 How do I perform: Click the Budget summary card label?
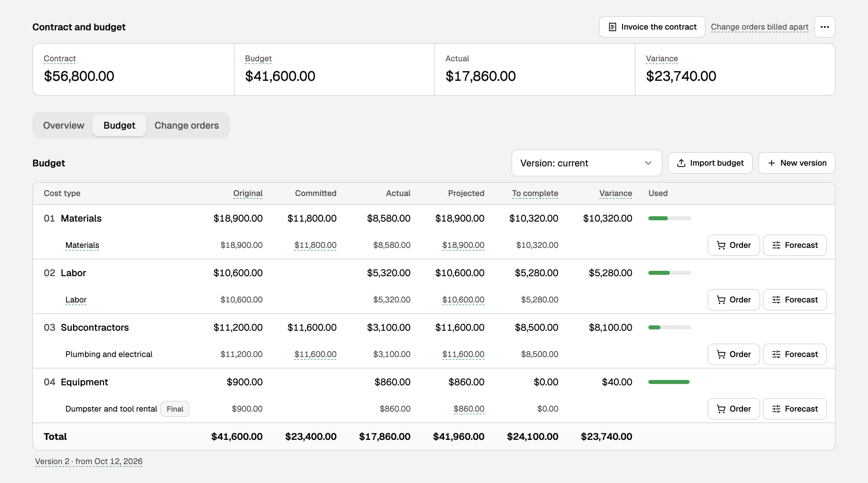[x=258, y=59]
